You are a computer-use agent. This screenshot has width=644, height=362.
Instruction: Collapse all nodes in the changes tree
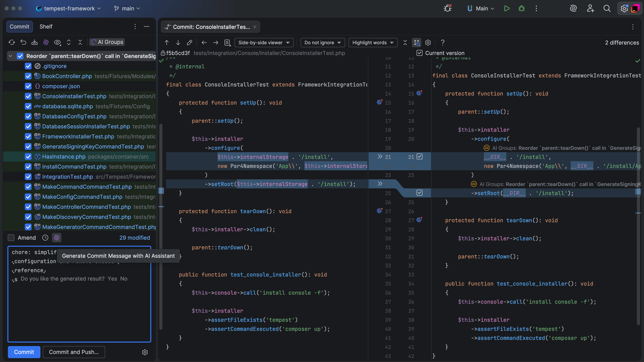pyautogui.click(x=80, y=42)
